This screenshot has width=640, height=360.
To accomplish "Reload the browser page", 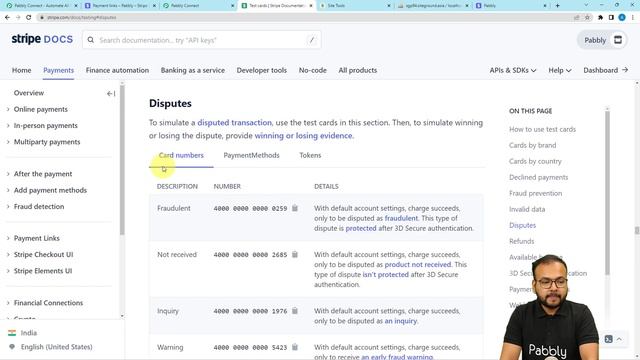I will (29, 17).
